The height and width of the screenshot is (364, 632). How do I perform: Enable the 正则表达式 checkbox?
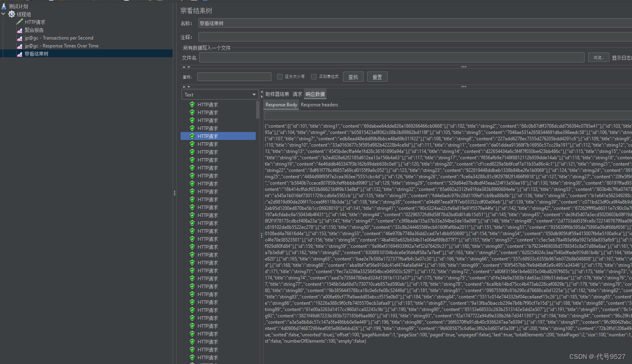[x=314, y=77]
